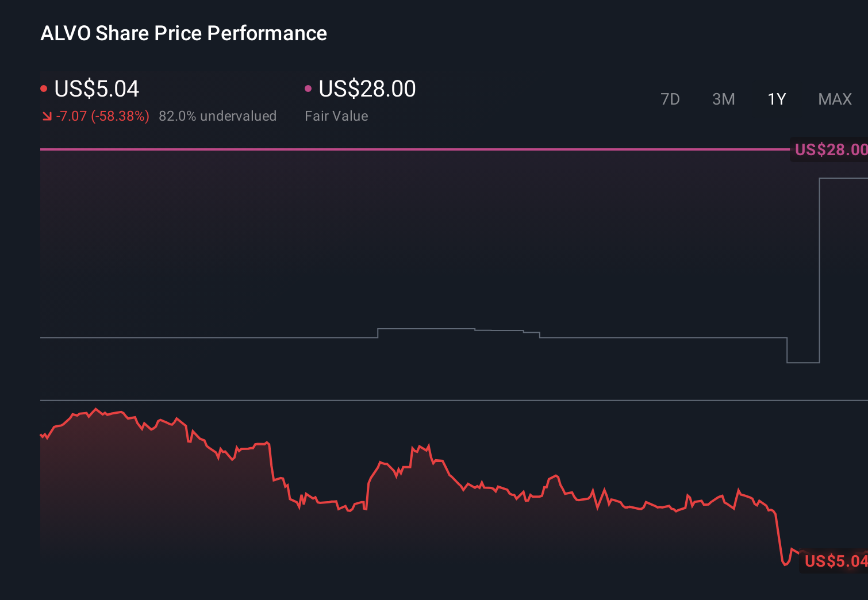Click the Fair Value caption text
This screenshot has width=868, height=600.
[x=336, y=116]
